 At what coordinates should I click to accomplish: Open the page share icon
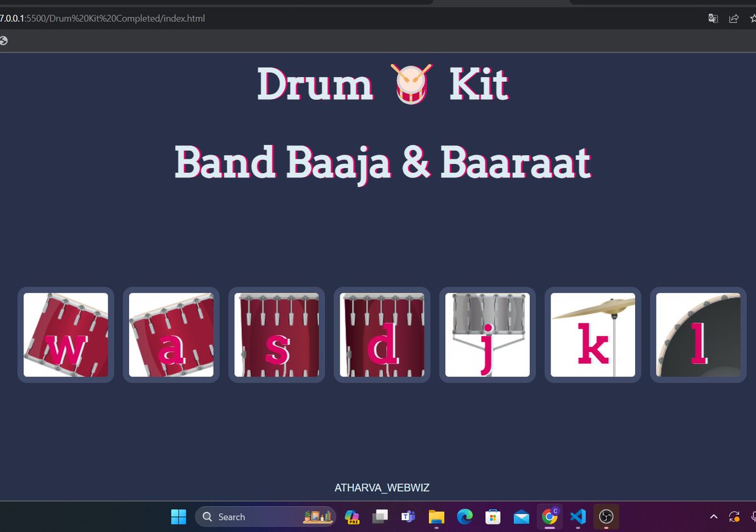pyautogui.click(x=733, y=18)
